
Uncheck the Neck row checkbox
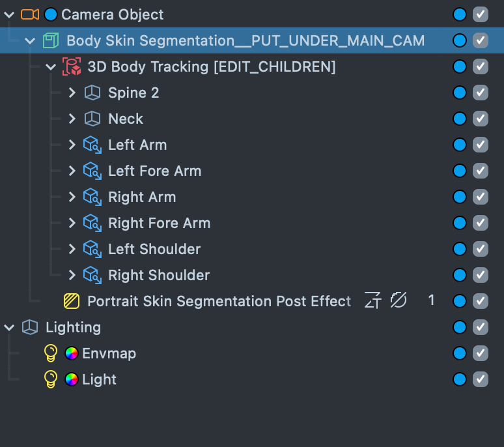[x=481, y=119]
